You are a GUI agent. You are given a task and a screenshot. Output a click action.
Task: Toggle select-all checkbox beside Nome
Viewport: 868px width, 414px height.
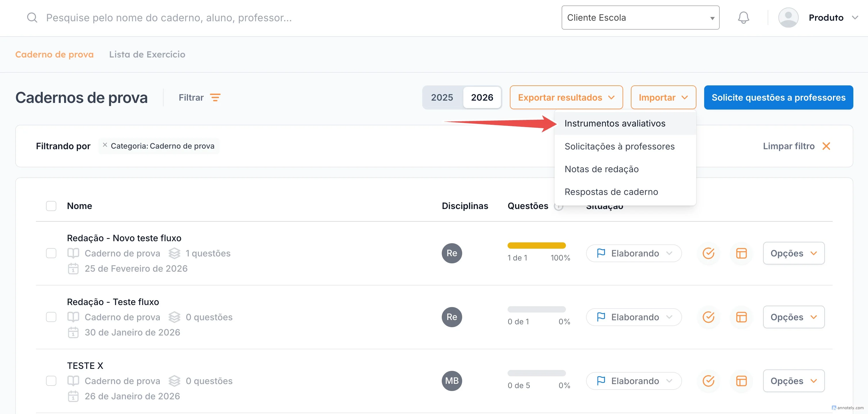tap(51, 206)
